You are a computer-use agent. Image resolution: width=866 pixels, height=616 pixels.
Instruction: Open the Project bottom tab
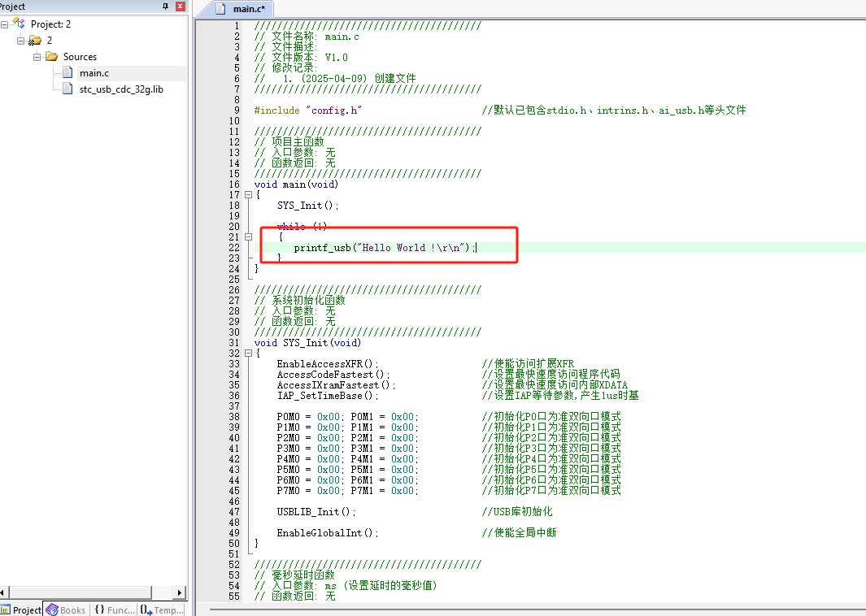click(21, 609)
